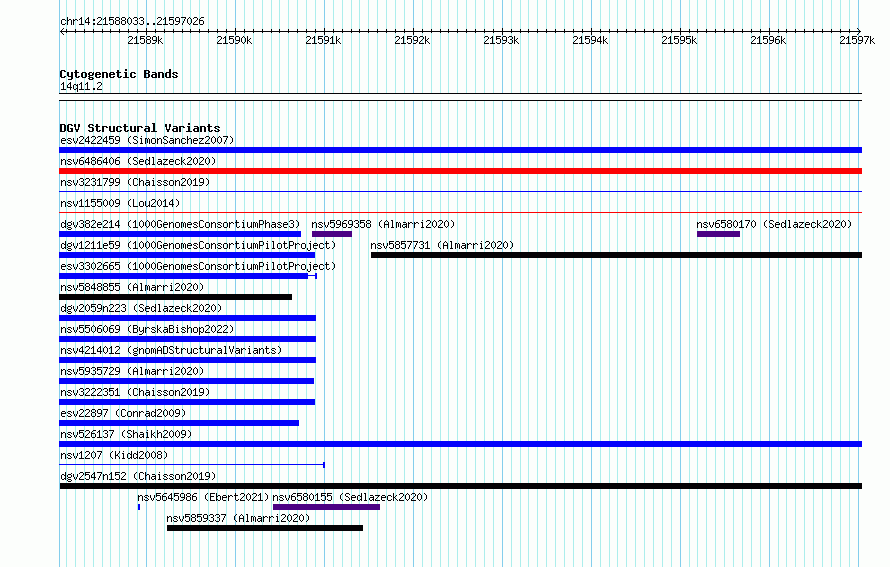Image resolution: width=890 pixels, height=567 pixels.
Task: Click nsv6580170 (Sedlazeck2020) label
Action: pos(774,224)
